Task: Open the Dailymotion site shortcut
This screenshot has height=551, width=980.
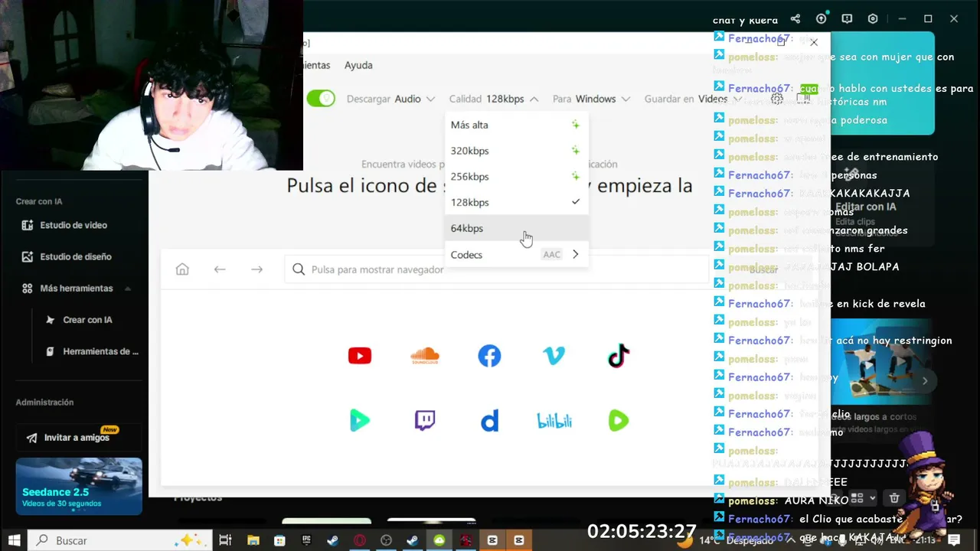Action: 489,420
